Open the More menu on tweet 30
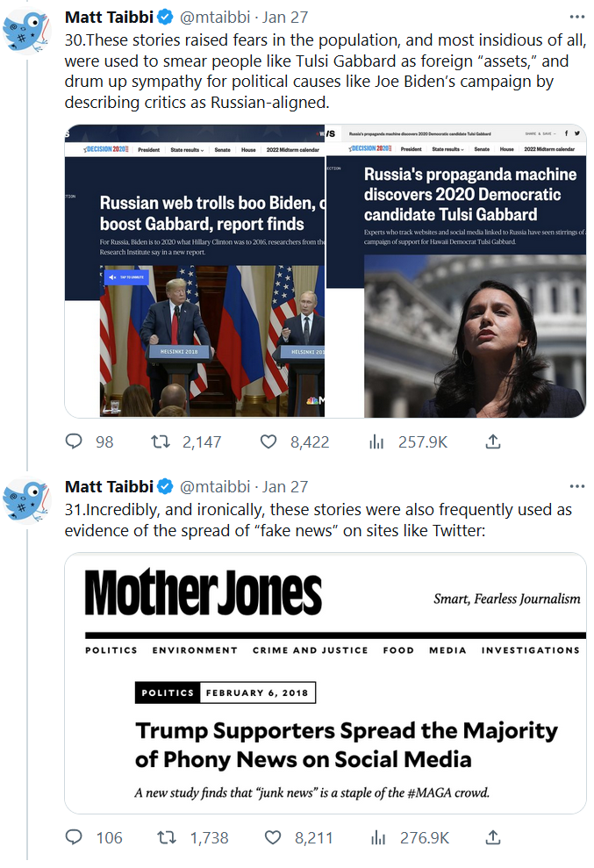594x868 pixels. click(x=576, y=17)
